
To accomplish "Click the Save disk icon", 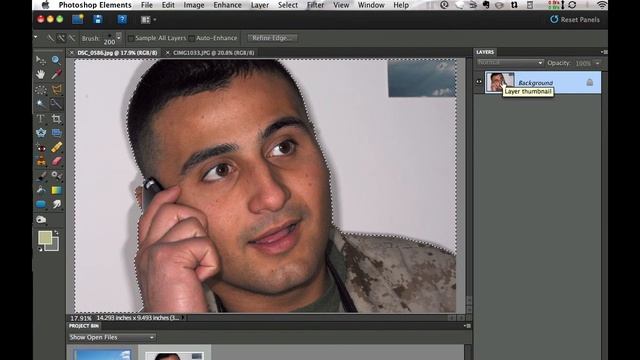I will (98, 19).
